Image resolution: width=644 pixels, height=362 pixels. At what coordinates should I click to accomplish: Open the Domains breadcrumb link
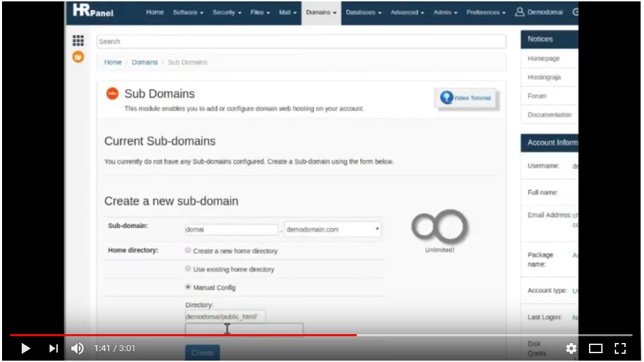(x=145, y=62)
